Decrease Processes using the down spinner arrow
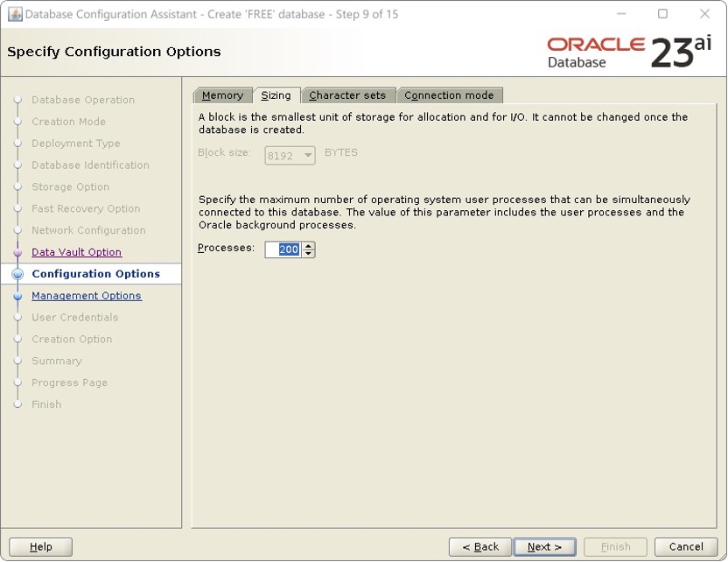The width and height of the screenshot is (728, 562). point(309,253)
